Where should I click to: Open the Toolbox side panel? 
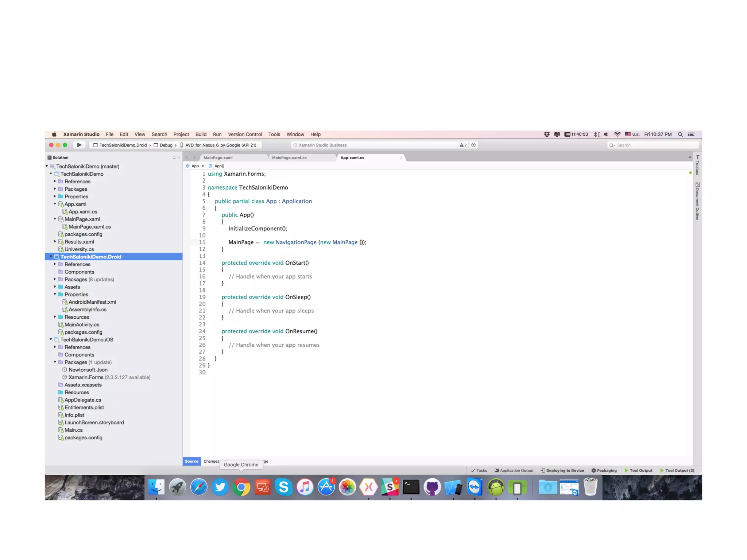coord(697,165)
